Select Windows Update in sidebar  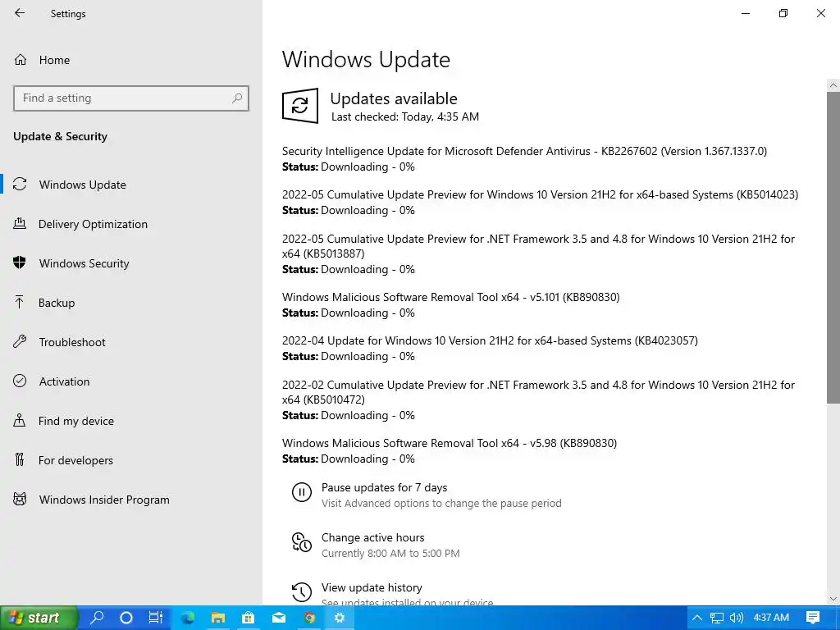(83, 185)
